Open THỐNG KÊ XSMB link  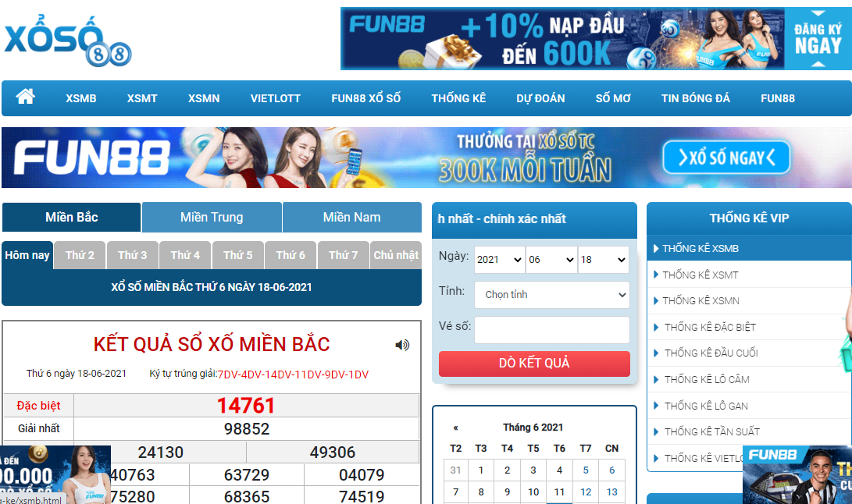pos(700,249)
